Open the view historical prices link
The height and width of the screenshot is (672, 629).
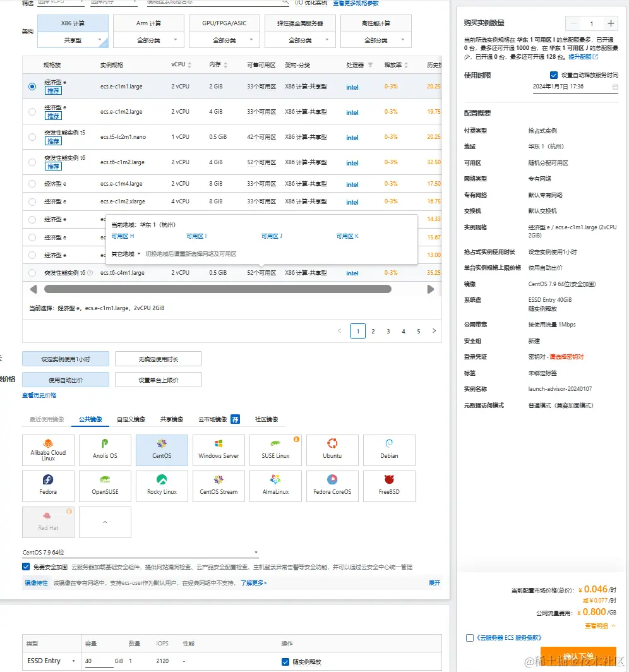(39, 395)
